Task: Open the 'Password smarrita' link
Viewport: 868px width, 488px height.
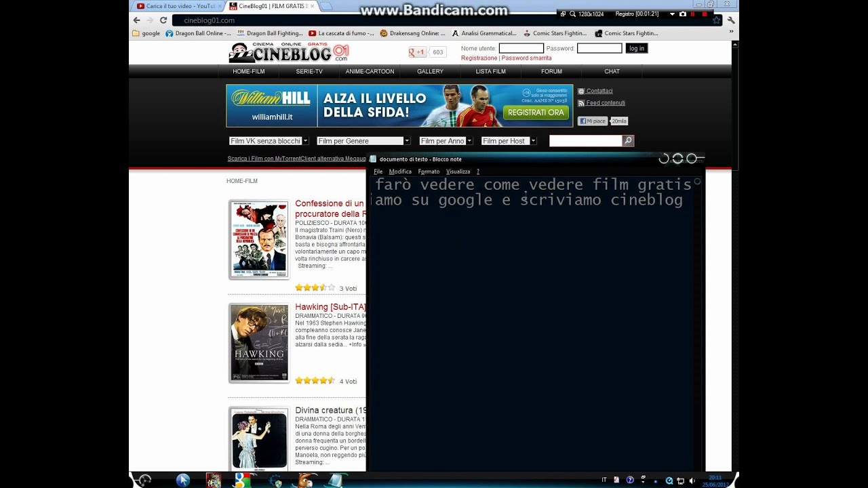Action: click(526, 58)
